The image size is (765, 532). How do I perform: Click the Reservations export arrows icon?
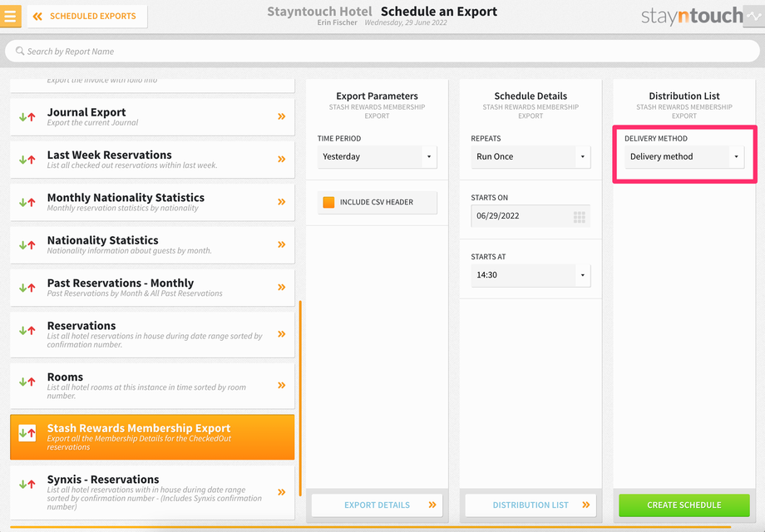[27, 331]
